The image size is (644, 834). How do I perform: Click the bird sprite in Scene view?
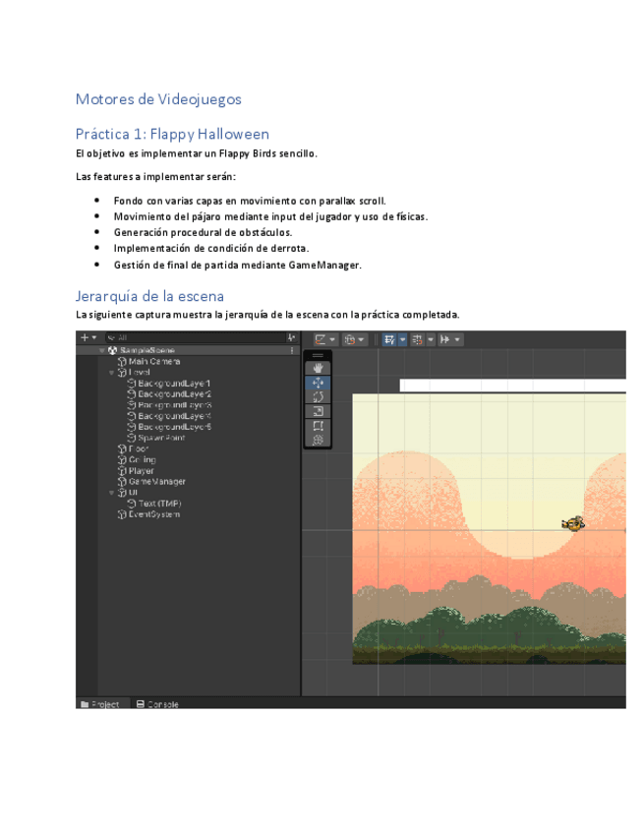[x=573, y=524]
